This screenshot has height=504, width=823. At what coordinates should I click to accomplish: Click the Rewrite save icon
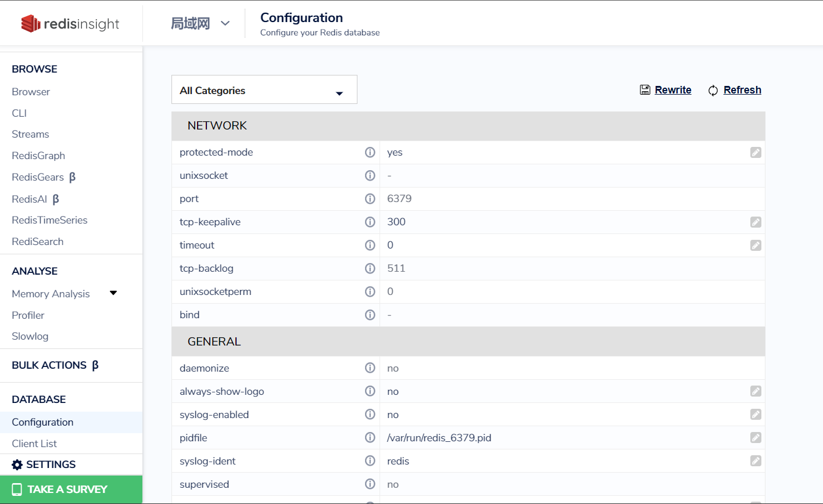(x=645, y=90)
